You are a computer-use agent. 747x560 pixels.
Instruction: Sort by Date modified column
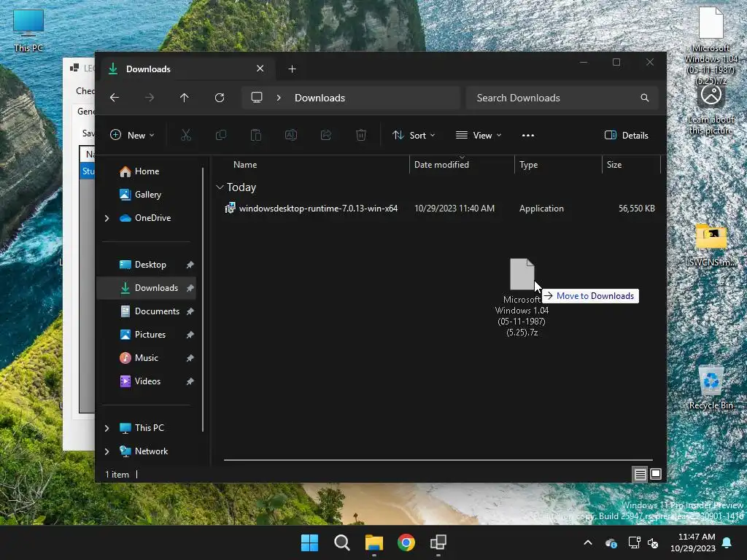click(462, 165)
